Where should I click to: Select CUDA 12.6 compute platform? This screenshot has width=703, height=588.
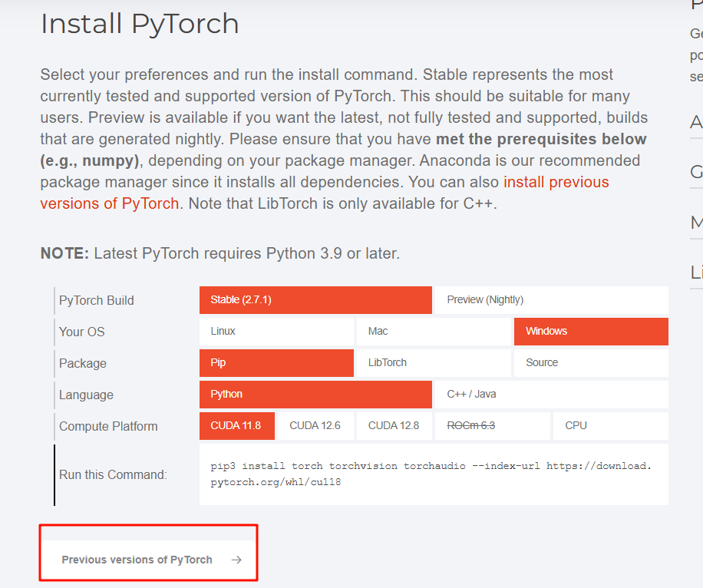[315, 425]
